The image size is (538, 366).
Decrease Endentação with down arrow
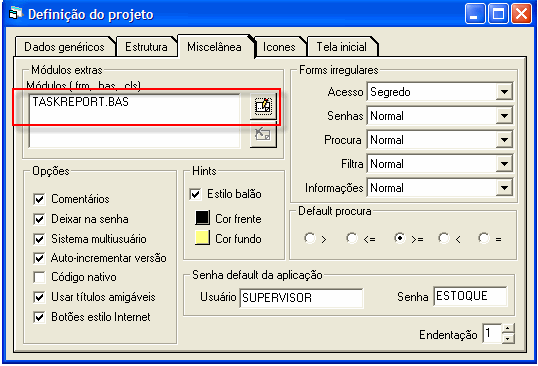[508, 338]
